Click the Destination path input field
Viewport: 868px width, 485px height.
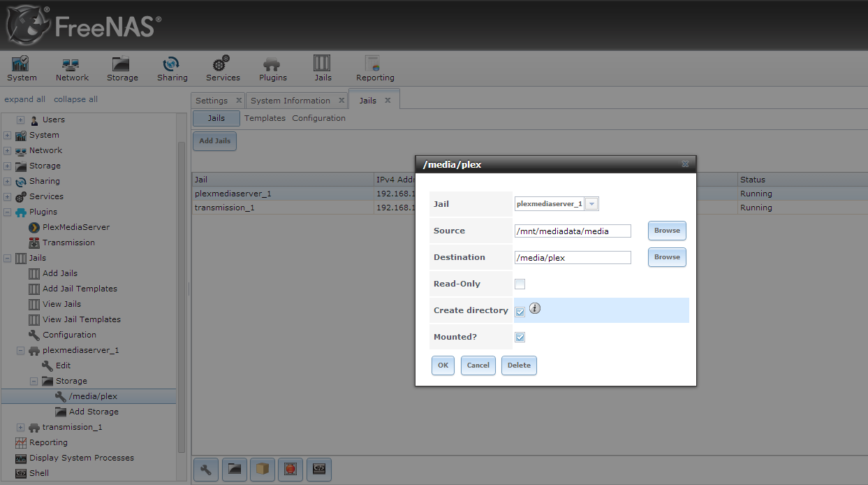(573, 258)
